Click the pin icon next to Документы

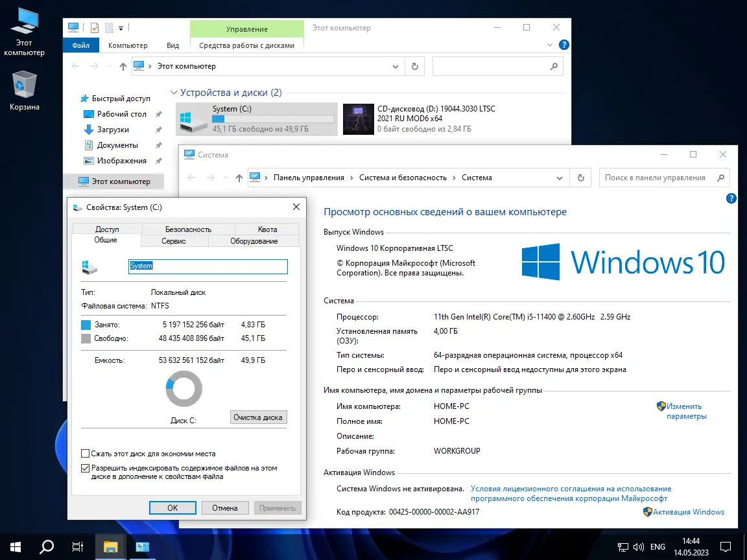159,145
